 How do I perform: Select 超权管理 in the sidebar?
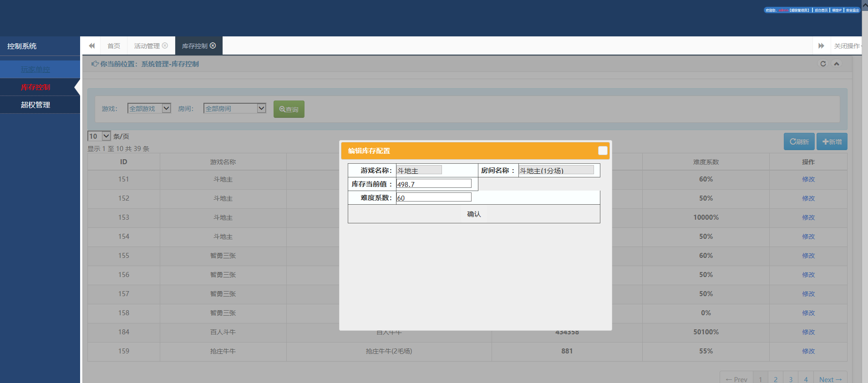coord(36,105)
